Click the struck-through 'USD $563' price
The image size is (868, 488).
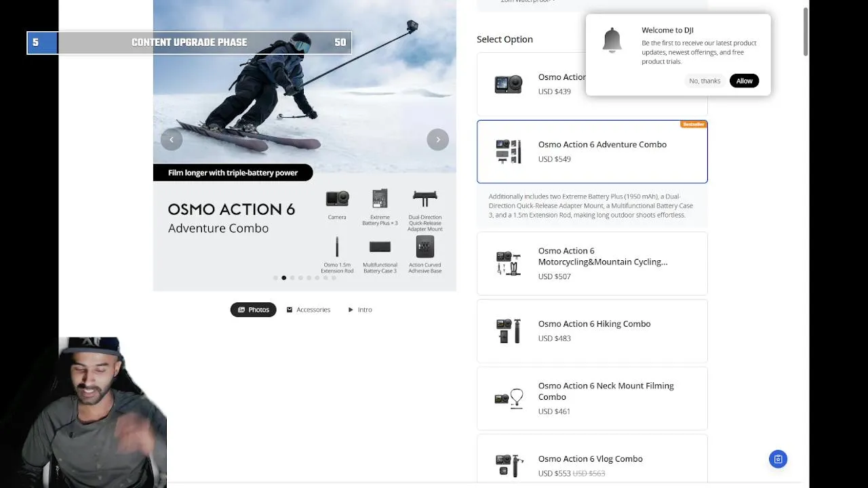coord(589,474)
